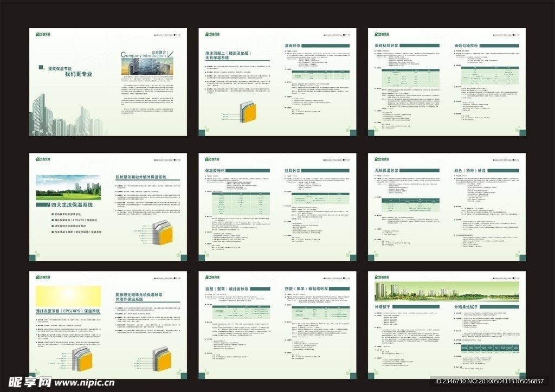This screenshot has height=392, width=555.
Task: Click the 胶粉聚苯颗粒保温系统 list item
Action: (x=66, y=215)
